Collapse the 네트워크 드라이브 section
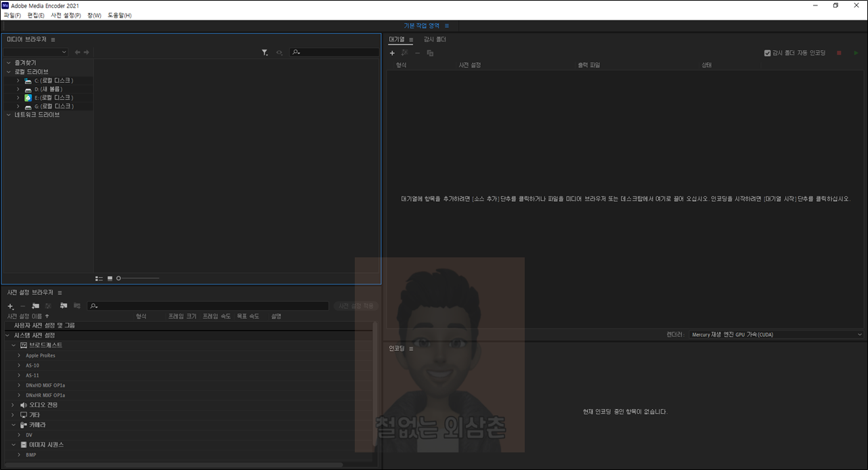This screenshot has height=470, width=868. 8,115
